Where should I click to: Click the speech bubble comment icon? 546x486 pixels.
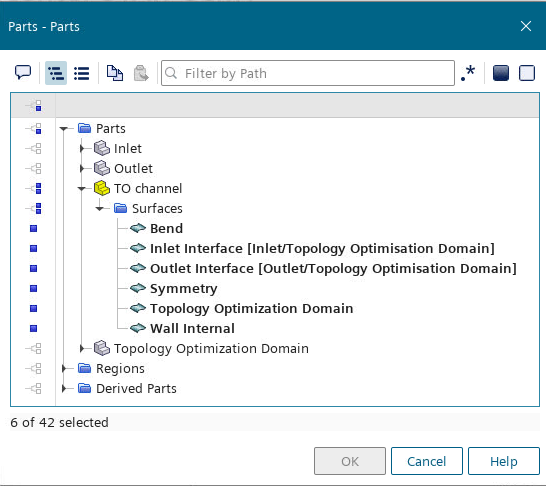tap(23, 73)
